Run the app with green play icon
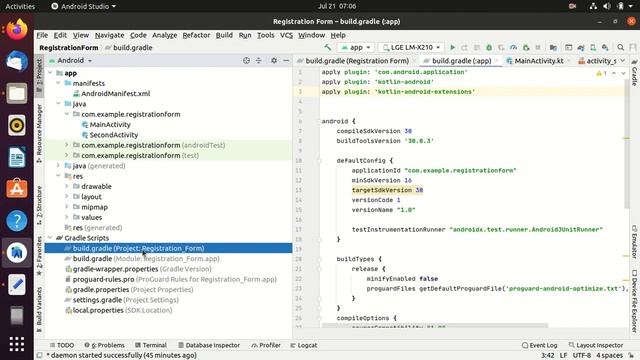 coord(452,48)
